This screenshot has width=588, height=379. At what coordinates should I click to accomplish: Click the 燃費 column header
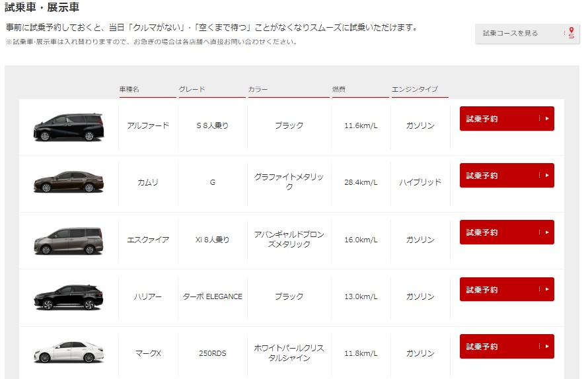(339, 89)
